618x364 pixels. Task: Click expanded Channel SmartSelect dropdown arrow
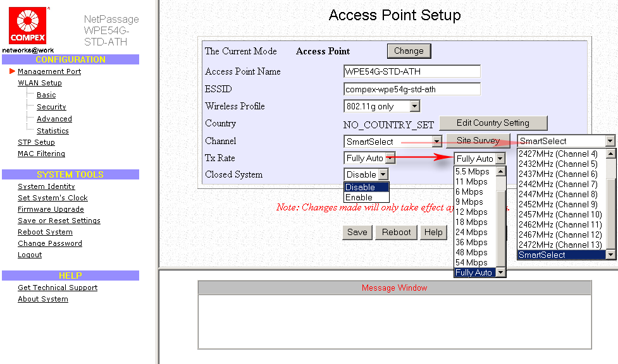pyautogui.click(x=610, y=141)
